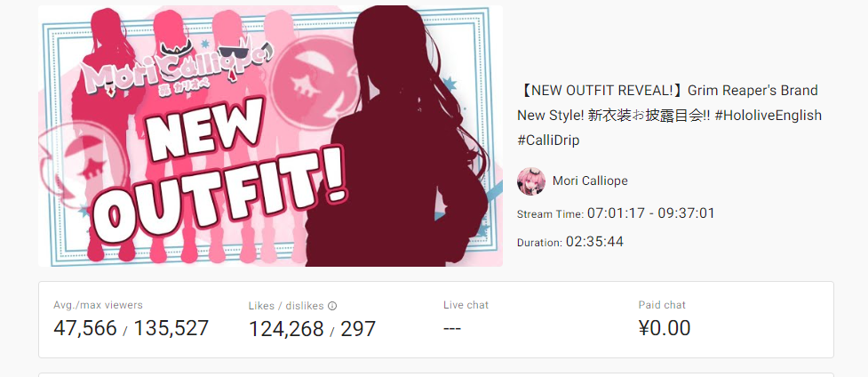Open Mori Calliope's round avatar picture
Screen dimensions: 868x377
531,181
